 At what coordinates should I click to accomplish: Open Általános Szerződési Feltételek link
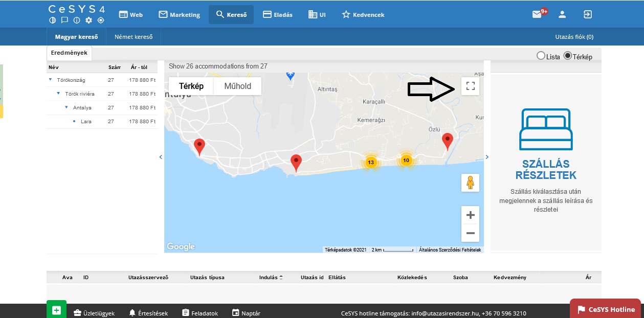[450, 250]
